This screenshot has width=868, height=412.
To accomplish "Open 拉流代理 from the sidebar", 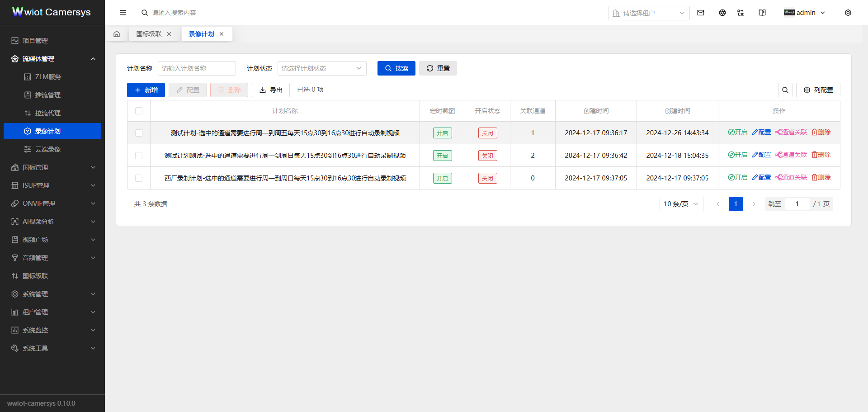I will [x=48, y=113].
